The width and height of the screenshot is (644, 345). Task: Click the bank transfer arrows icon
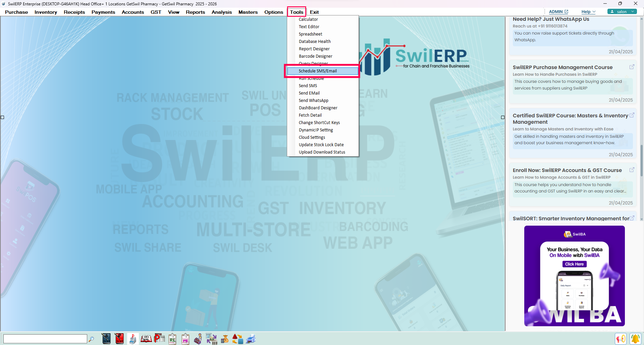(212, 339)
